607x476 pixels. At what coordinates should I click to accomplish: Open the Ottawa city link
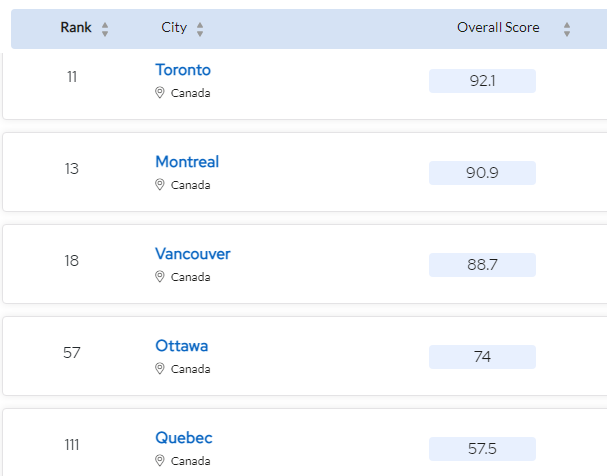tap(182, 346)
